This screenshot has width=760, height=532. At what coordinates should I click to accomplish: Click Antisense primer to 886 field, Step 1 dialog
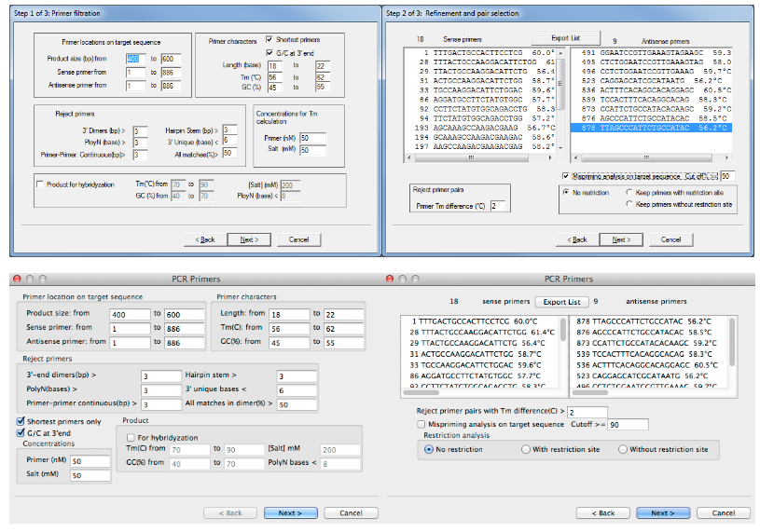click(x=171, y=86)
